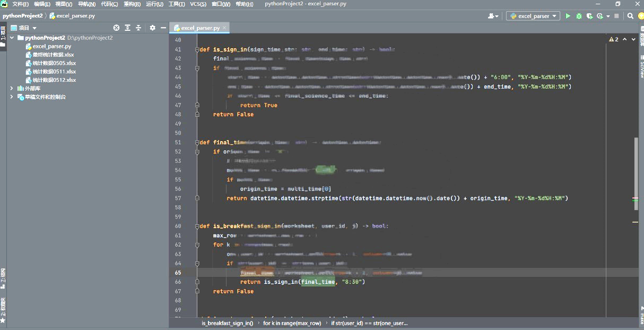Open project panel gear settings
644x330 pixels.
[x=152, y=28]
